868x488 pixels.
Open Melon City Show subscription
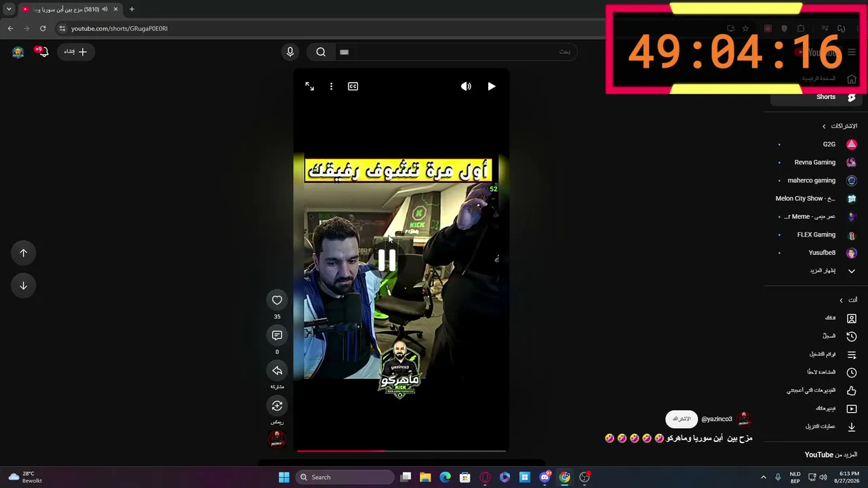(817, 199)
